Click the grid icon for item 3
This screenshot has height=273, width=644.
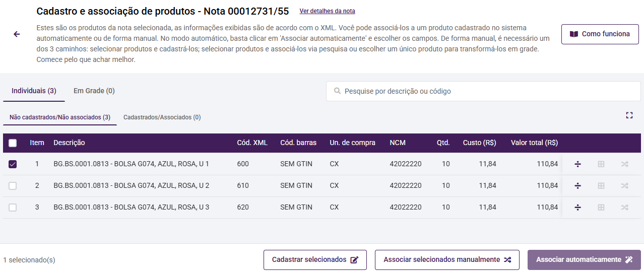(x=601, y=208)
